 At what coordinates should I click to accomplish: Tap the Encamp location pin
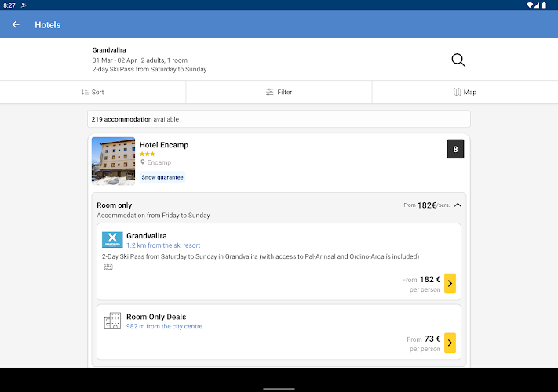pos(142,163)
